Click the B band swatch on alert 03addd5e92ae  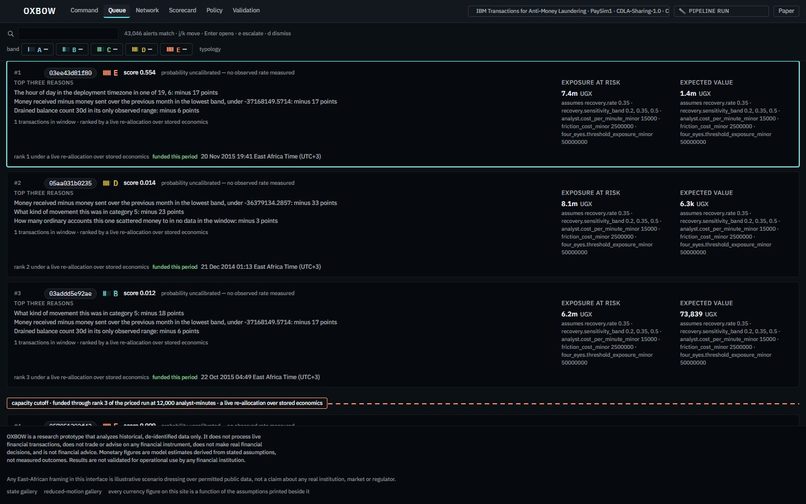pos(105,294)
